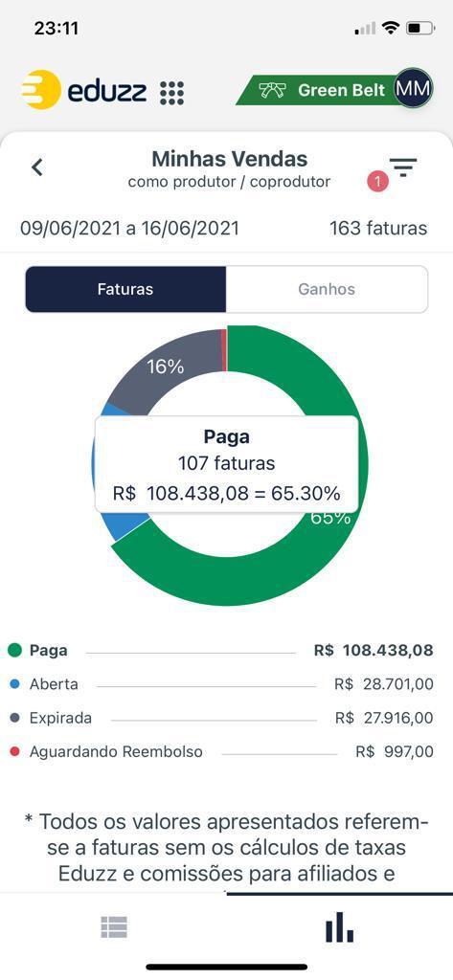453x980 pixels.
Task: Switch to the Ganhos tab
Action: pos(327,289)
